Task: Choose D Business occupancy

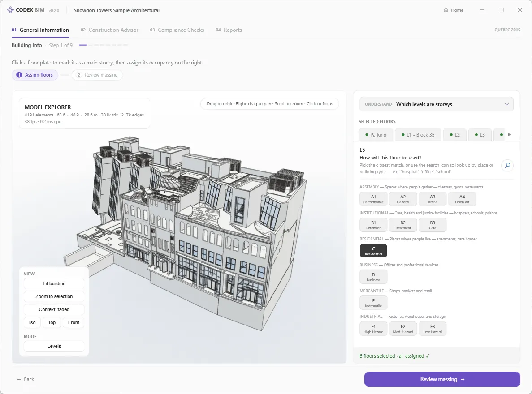Action: pyautogui.click(x=373, y=277)
